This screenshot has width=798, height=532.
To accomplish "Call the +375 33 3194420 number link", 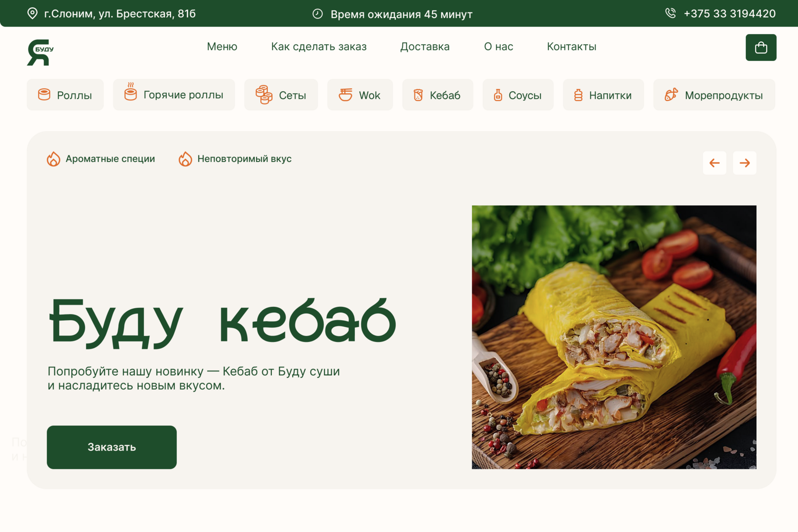I will [730, 14].
